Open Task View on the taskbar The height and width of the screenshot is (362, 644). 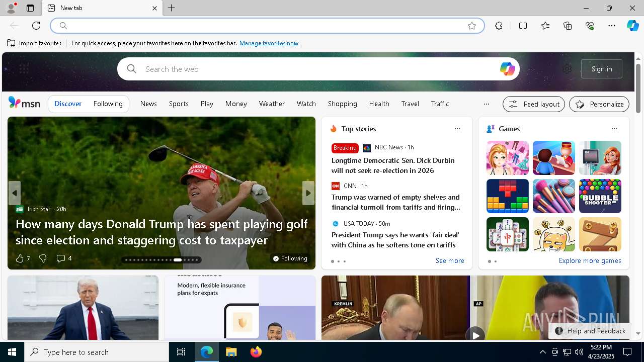tap(181, 352)
